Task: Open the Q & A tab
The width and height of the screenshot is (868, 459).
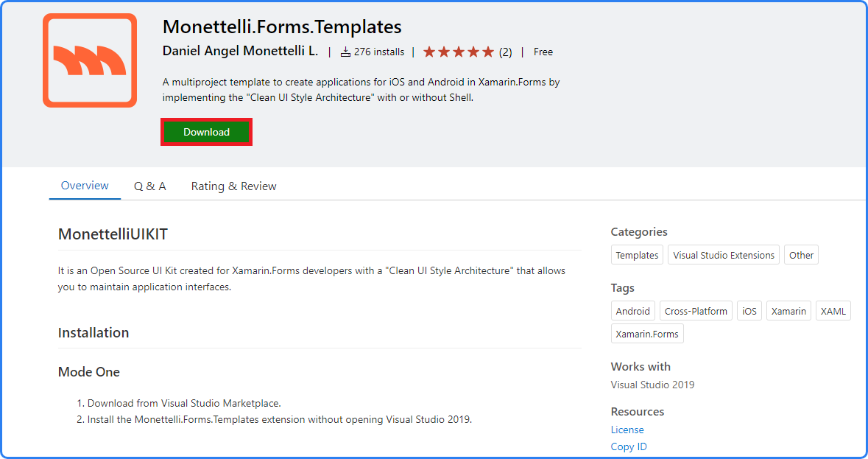Action: (x=149, y=186)
